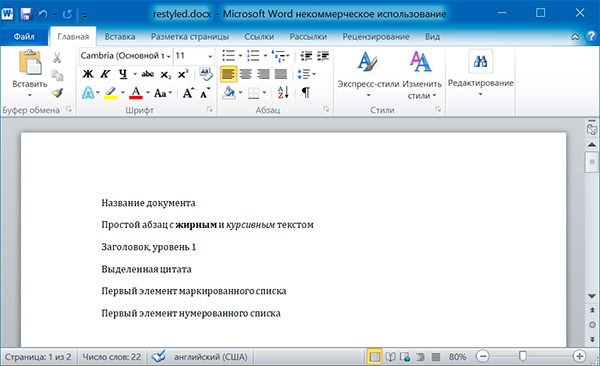
Task: Increase paragraph indent
Action: 323,56
